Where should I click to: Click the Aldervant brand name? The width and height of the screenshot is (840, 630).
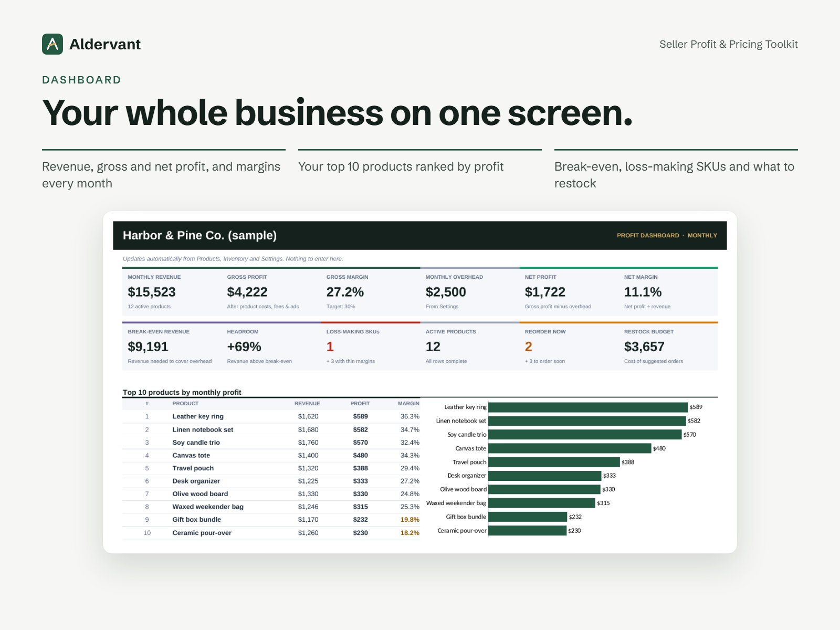[x=105, y=44]
